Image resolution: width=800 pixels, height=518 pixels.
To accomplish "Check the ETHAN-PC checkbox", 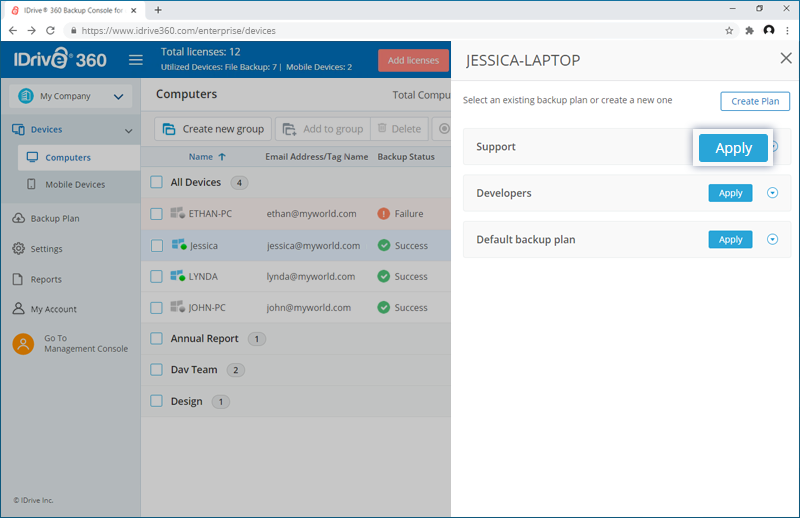I will (x=157, y=214).
